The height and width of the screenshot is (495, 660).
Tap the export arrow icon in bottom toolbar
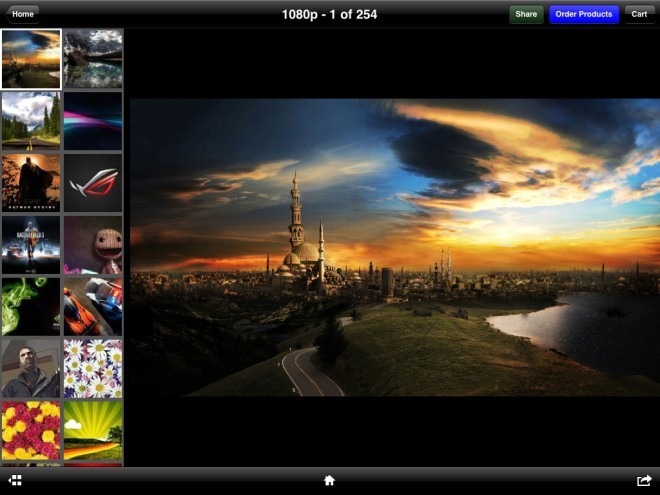(x=644, y=480)
